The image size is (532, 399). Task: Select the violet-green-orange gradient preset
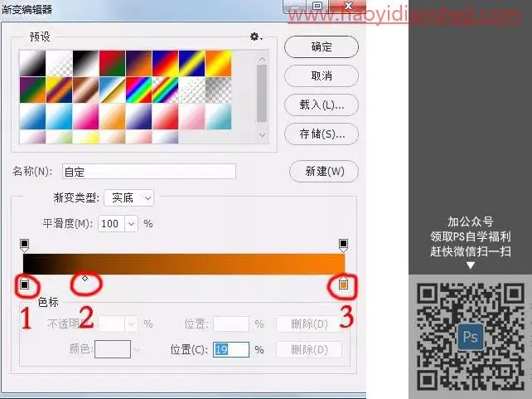(32, 90)
